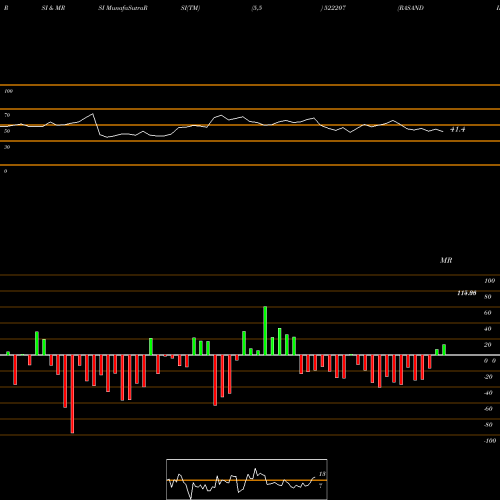Click the MR axis label -20
The height and width of the screenshot is (500, 500).
pyautogui.click(x=488, y=377)
